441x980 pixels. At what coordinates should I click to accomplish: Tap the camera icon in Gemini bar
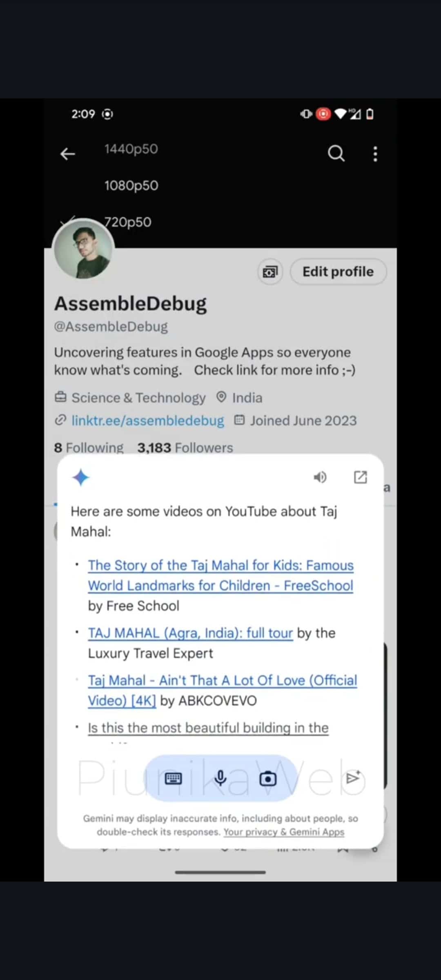coord(268,779)
